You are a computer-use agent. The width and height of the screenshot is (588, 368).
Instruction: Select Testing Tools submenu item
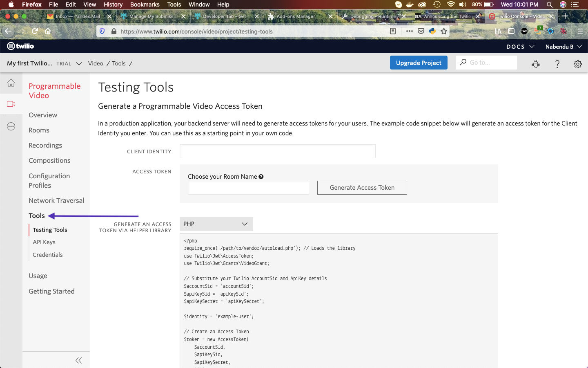[x=50, y=230]
